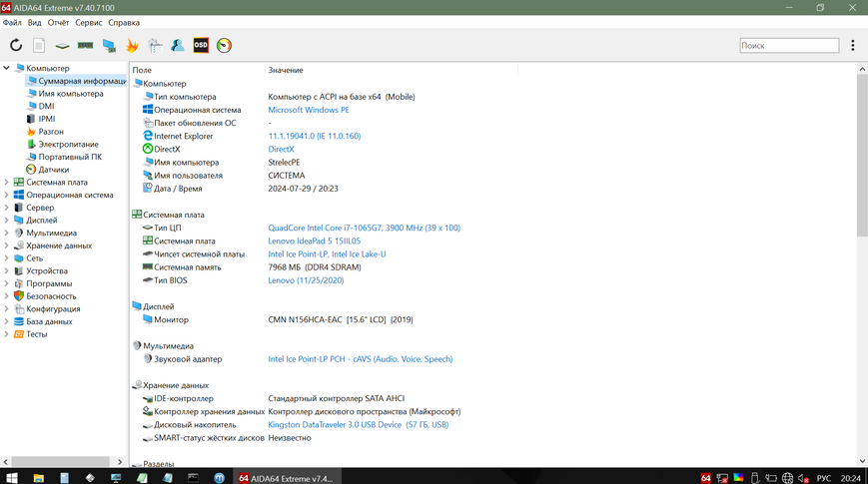Select the CMN N156HCA-EAC monitor value
Viewport: 868px width, 484px height.
click(341, 319)
